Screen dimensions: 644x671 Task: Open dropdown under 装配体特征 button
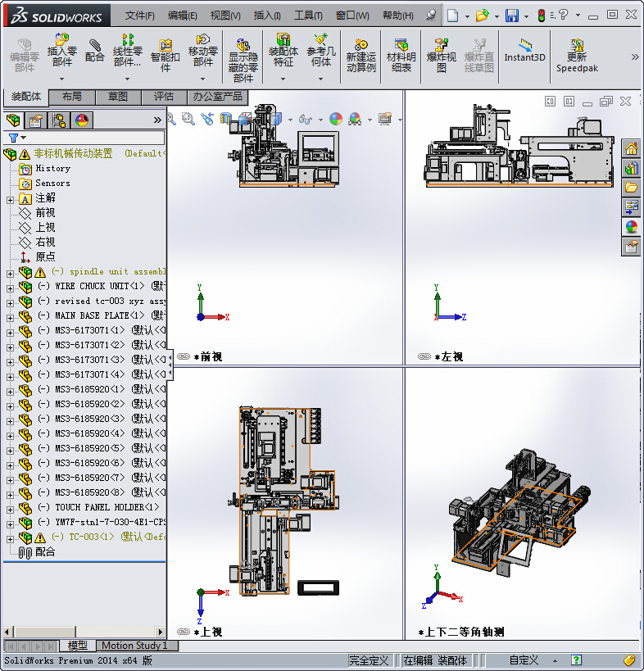coord(283,79)
